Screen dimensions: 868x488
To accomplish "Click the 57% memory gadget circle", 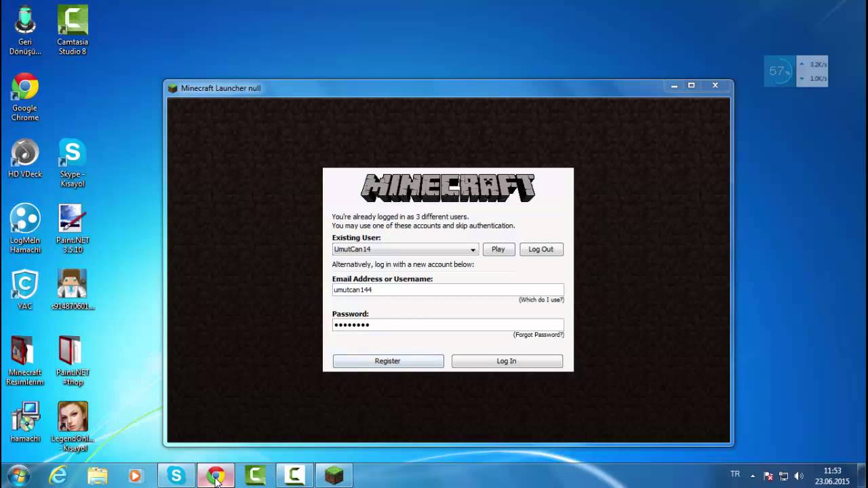I will [779, 71].
